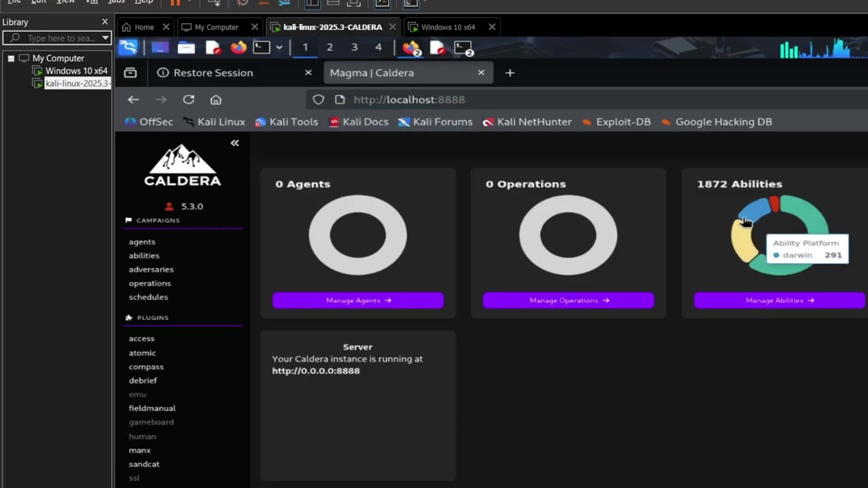This screenshot has width=868, height=488.
Task: Select the Magma | Caldera tab
Action: pyautogui.click(x=407, y=73)
